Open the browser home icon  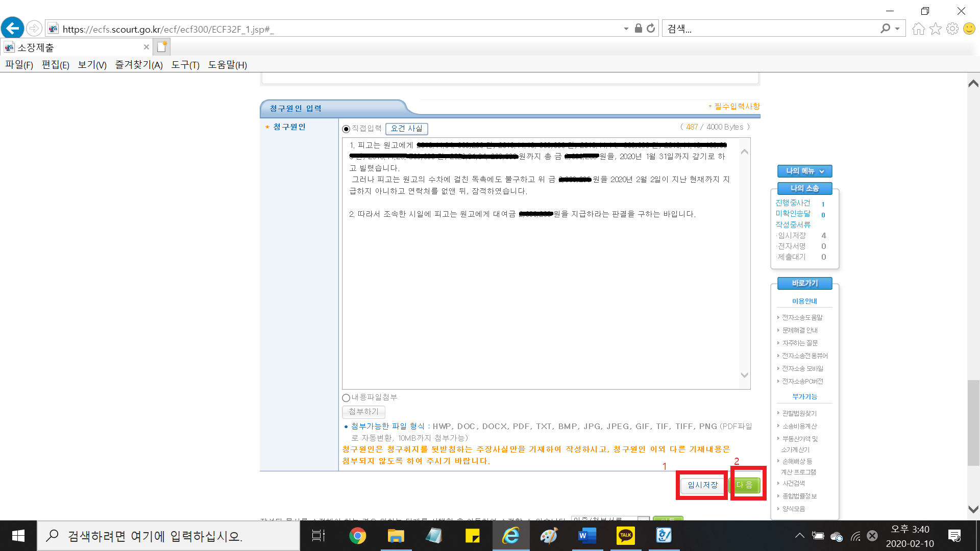(x=918, y=29)
